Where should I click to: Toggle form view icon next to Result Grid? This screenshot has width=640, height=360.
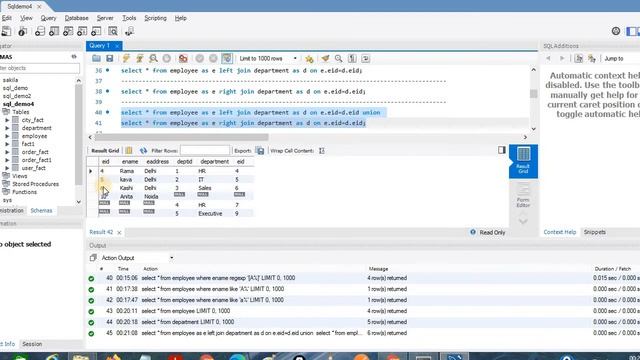(x=129, y=151)
